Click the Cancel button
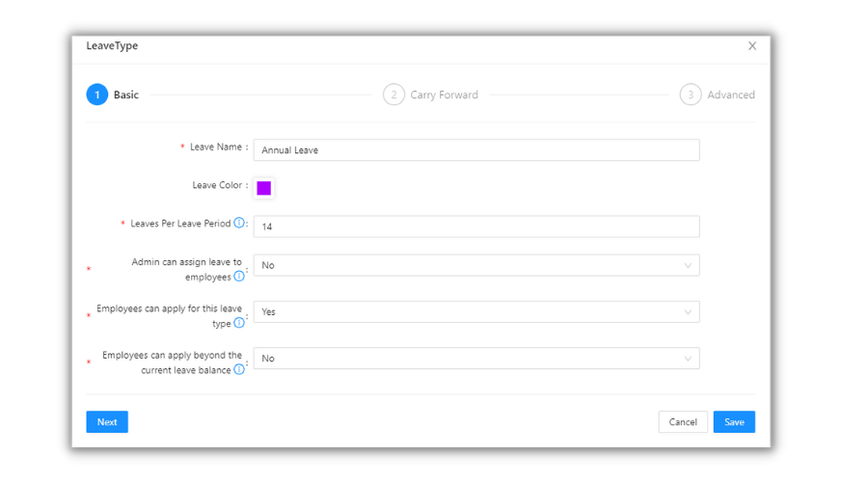Screen dimensions: 868x482 (x=683, y=422)
